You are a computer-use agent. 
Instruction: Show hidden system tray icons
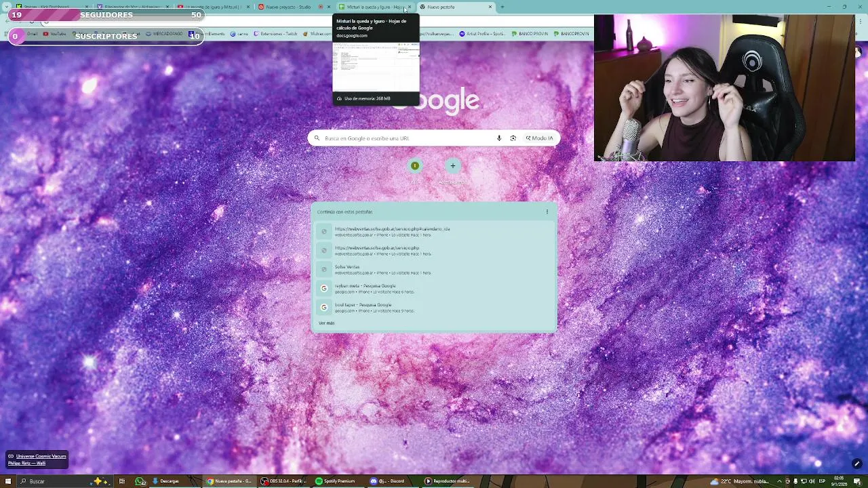click(x=778, y=481)
